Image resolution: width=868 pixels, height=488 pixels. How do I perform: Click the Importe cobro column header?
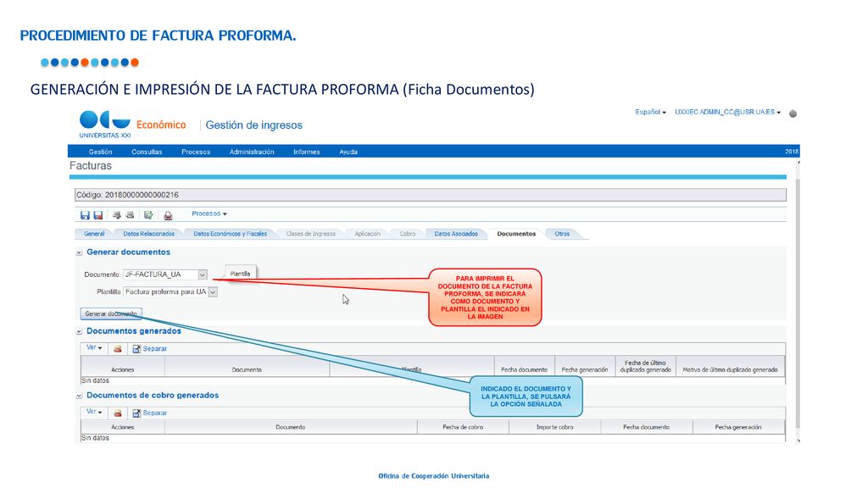coord(554,427)
